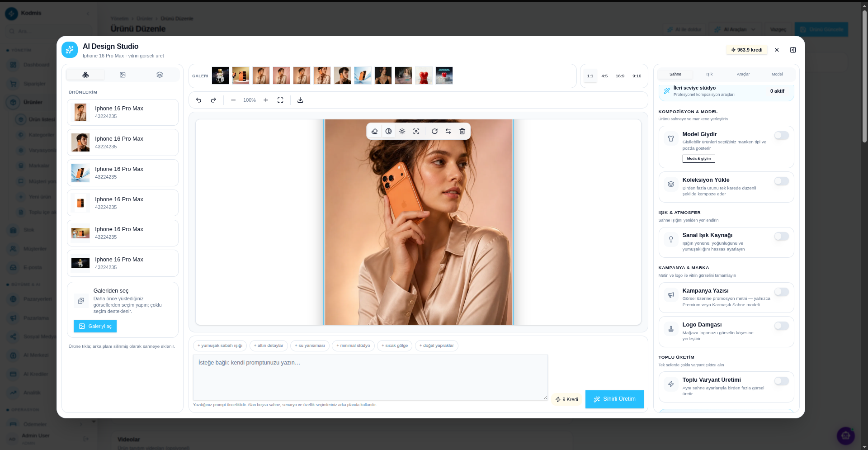Open the Araçlar tab
The image size is (868, 450).
(x=743, y=74)
